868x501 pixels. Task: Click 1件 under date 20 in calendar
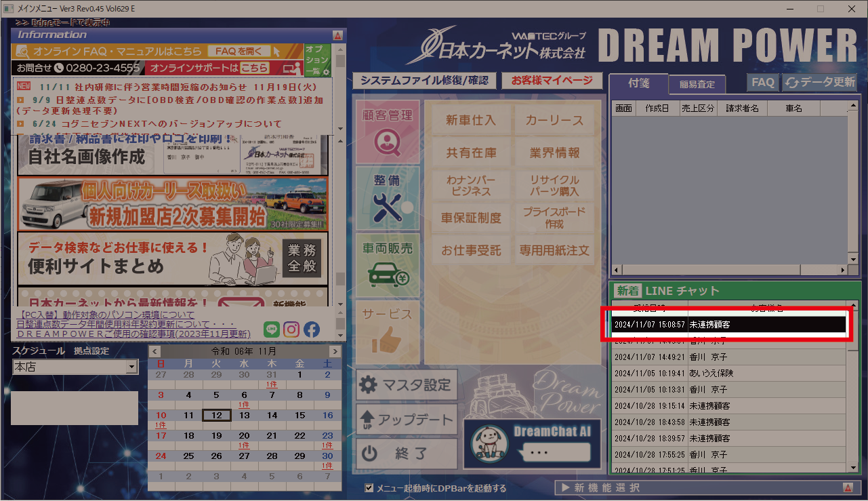tap(244, 445)
